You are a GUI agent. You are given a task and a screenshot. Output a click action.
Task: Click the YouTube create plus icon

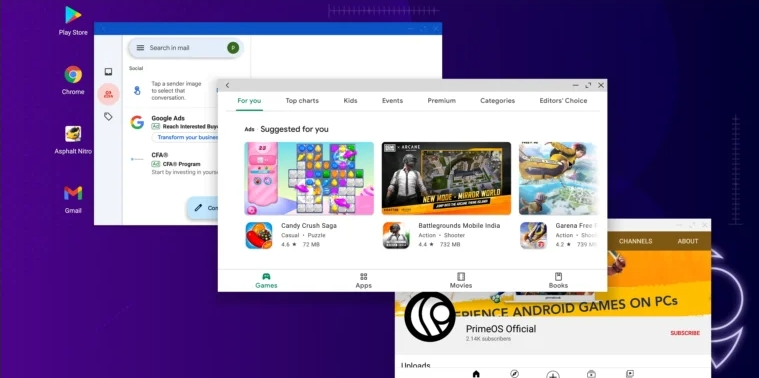(553, 375)
